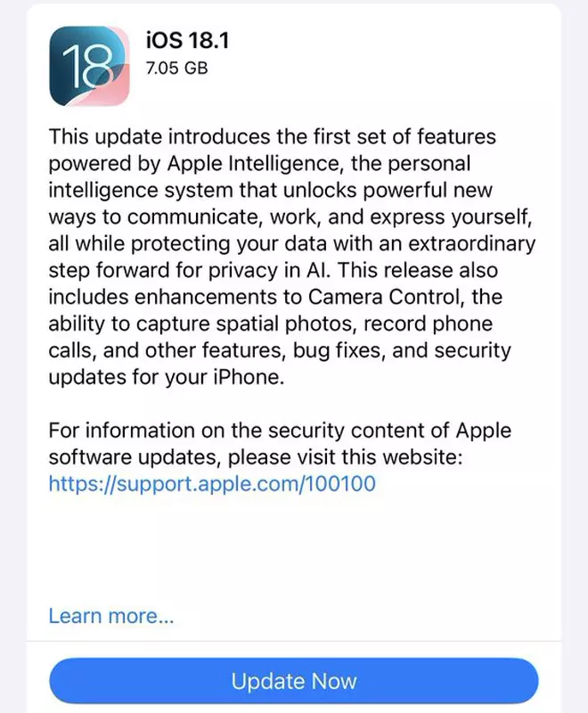Open the Learn more link
This screenshot has height=713, width=588.
coord(111,615)
